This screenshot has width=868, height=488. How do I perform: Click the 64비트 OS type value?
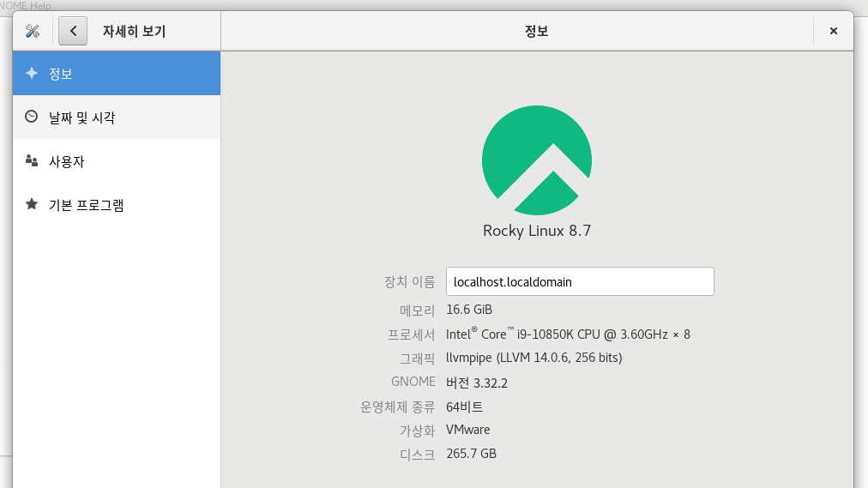pos(464,407)
